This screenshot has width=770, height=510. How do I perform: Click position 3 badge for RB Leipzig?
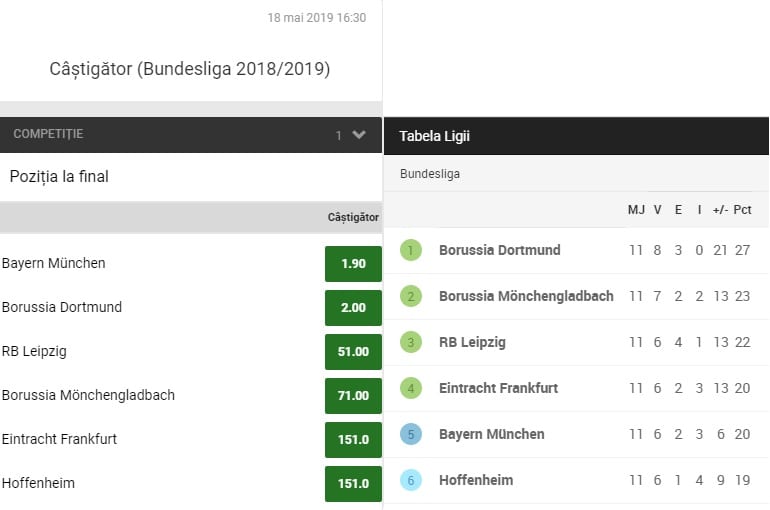(x=410, y=342)
